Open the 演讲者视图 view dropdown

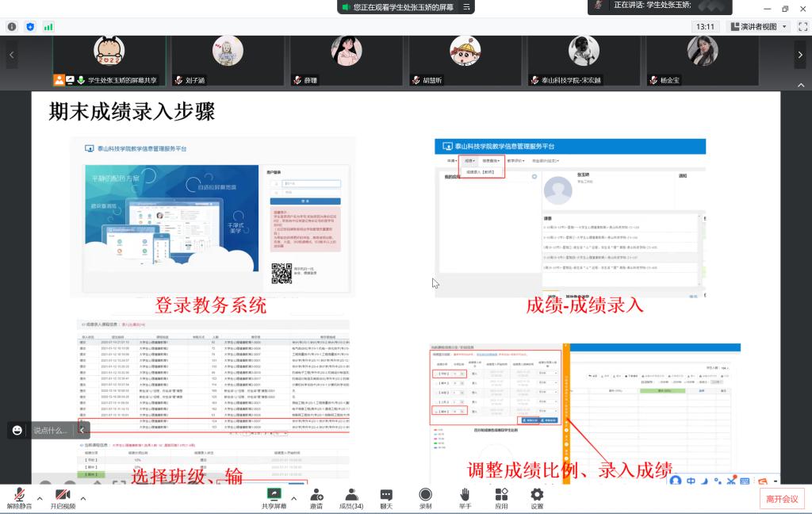pyautogui.click(x=759, y=26)
